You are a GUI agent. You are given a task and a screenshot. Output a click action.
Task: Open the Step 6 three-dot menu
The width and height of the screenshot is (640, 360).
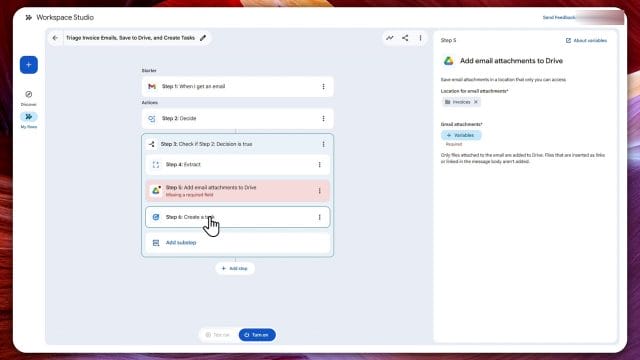[319, 217]
